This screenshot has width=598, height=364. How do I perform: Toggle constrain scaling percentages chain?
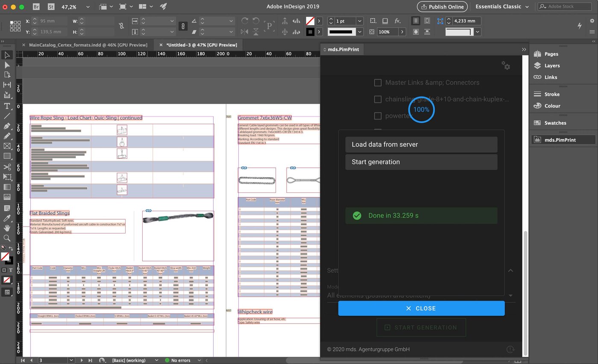coord(183,26)
